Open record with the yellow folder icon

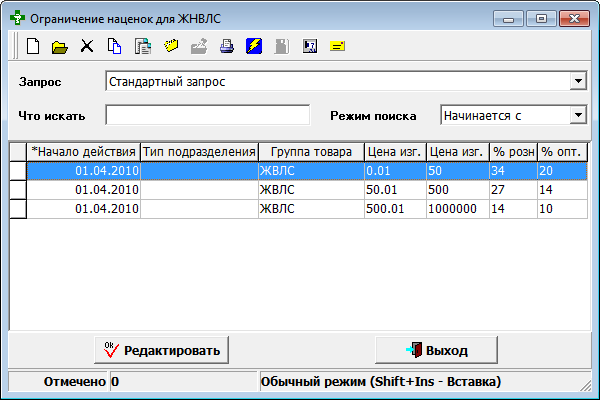(59, 46)
